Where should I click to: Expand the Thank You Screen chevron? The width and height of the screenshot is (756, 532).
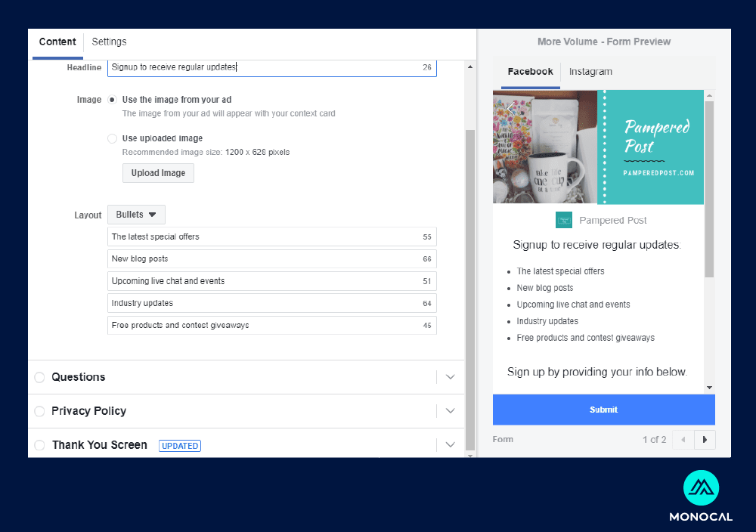[x=451, y=445]
